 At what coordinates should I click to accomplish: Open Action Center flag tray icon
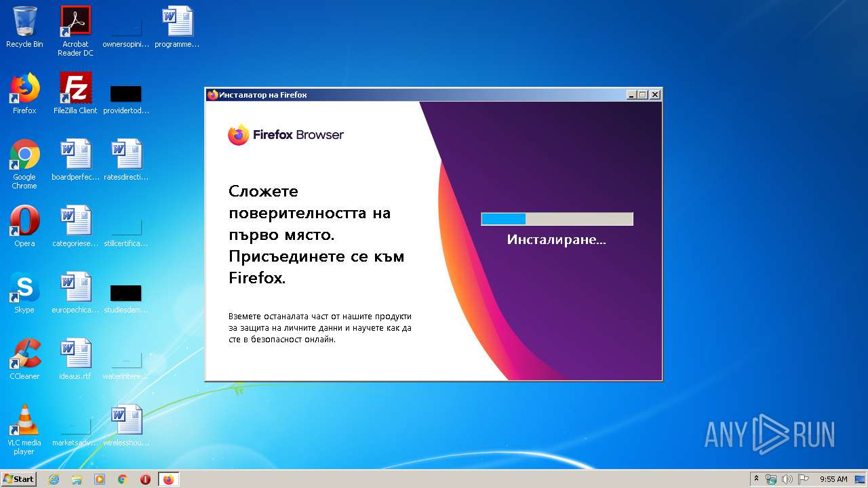tap(803, 479)
